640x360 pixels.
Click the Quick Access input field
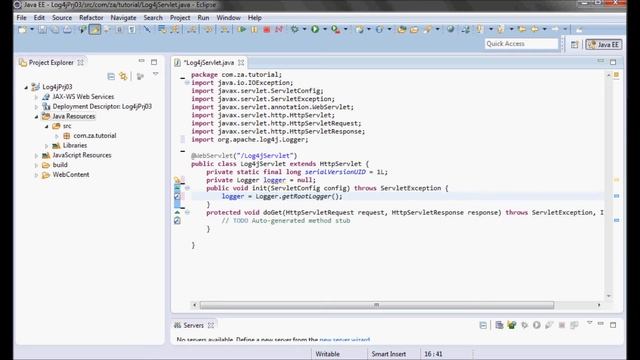click(521, 44)
